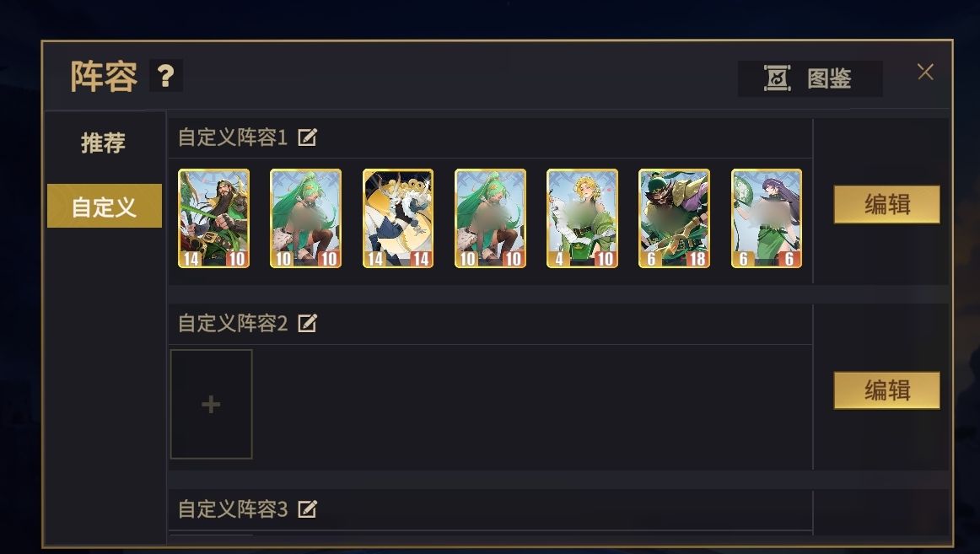
Task: Click the 图鉴 scroll icon
Action: pos(778,78)
